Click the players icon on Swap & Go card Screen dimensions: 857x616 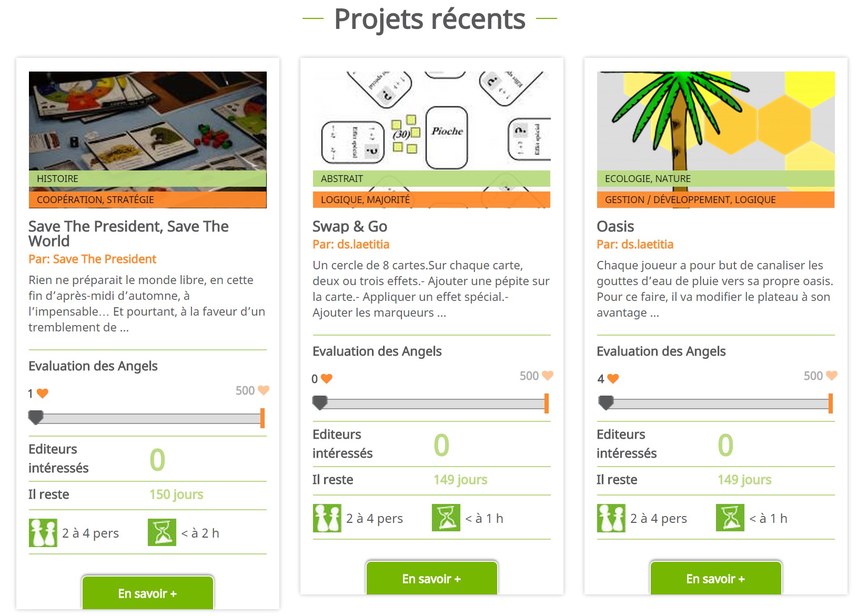click(327, 518)
